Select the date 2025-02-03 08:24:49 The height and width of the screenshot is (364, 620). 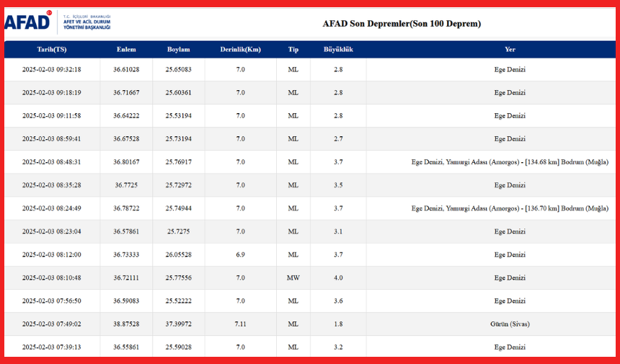point(52,208)
